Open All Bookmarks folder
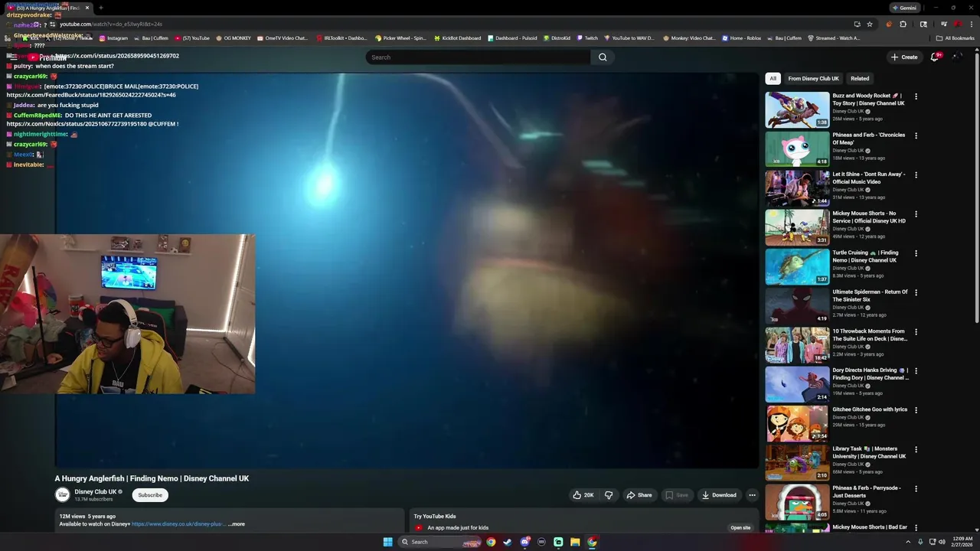 coord(955,37)
